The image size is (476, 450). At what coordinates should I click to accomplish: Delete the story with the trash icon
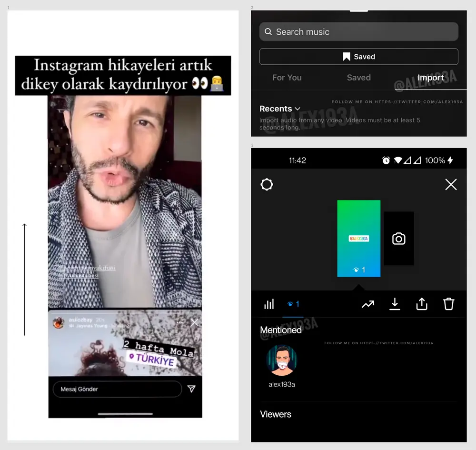(448, 304)
